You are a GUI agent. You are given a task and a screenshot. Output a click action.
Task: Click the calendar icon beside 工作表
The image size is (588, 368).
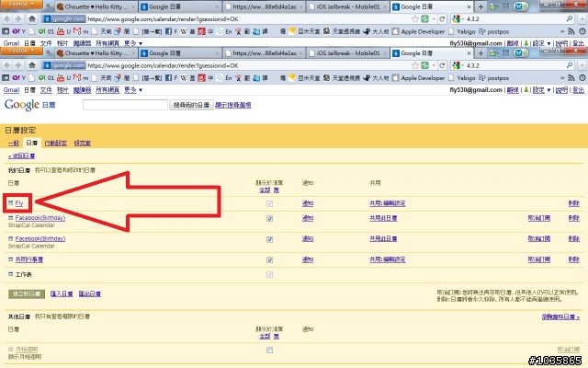click(x=10, y=274)
